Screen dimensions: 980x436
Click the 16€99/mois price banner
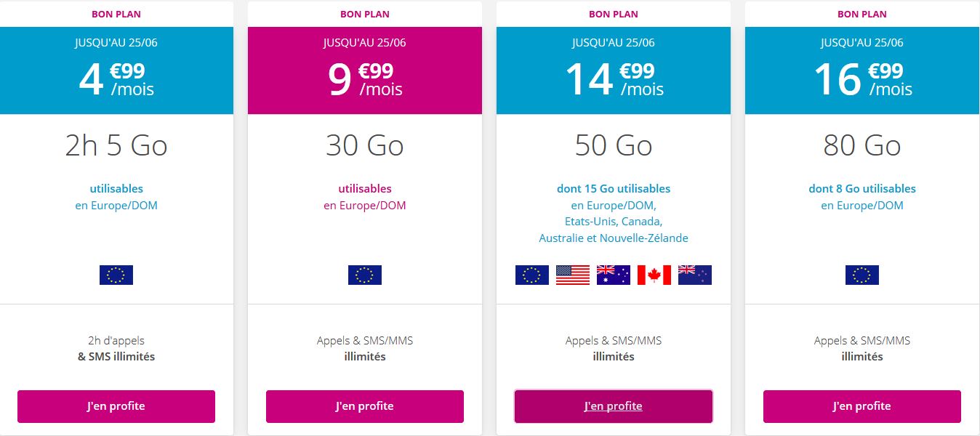pyautogui.click(x=862, y=71)
